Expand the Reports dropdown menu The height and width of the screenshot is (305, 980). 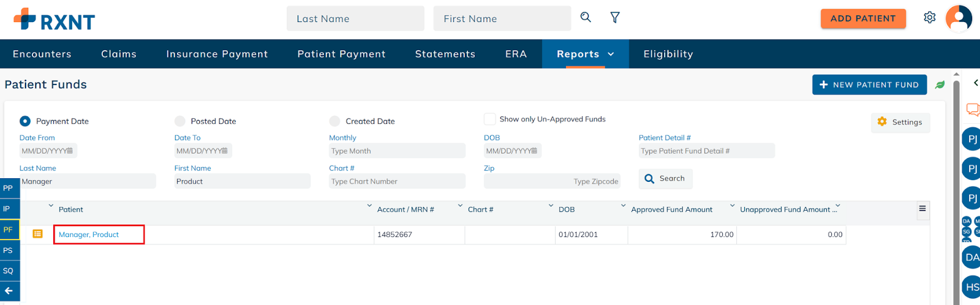point(585,54)
